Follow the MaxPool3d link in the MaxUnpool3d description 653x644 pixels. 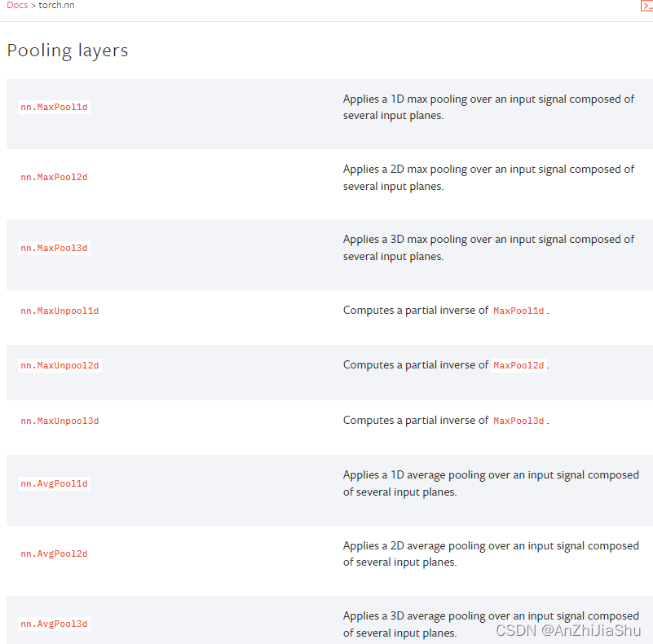(x=518, y=421)
